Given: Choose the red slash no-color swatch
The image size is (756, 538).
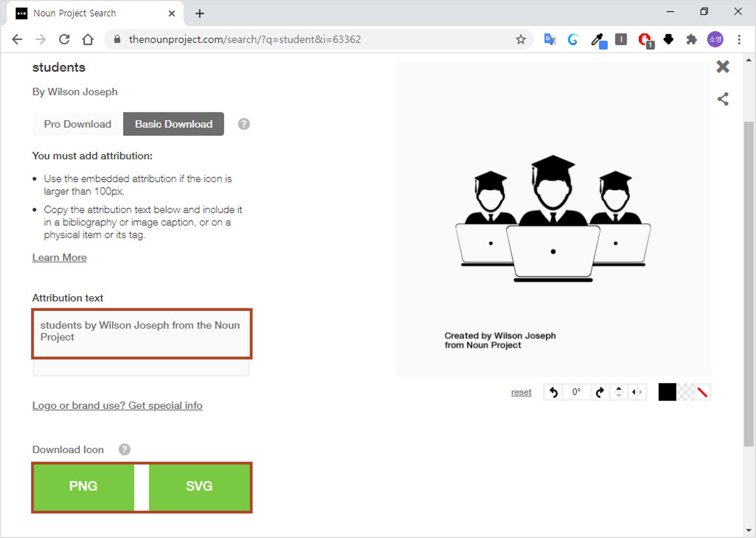Looking at the screenshot, I should pyautogui.click(x=702, y=392).
